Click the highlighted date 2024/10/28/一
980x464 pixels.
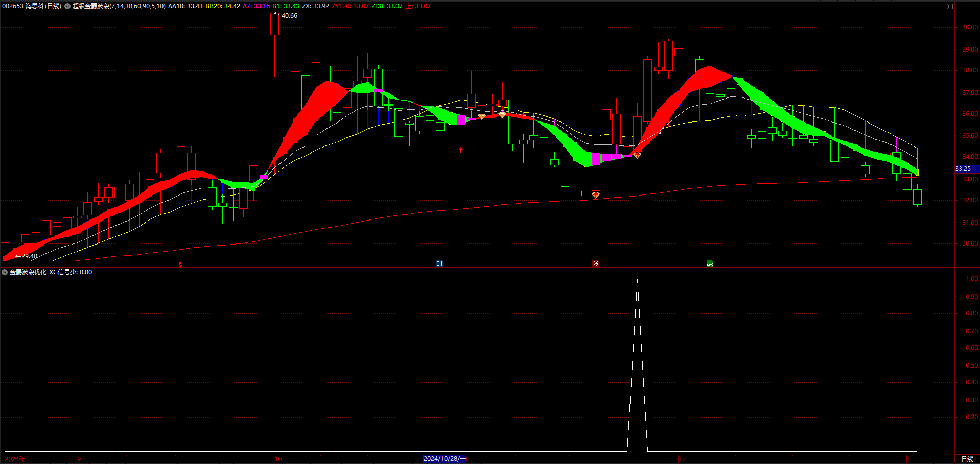pos(445,459)
